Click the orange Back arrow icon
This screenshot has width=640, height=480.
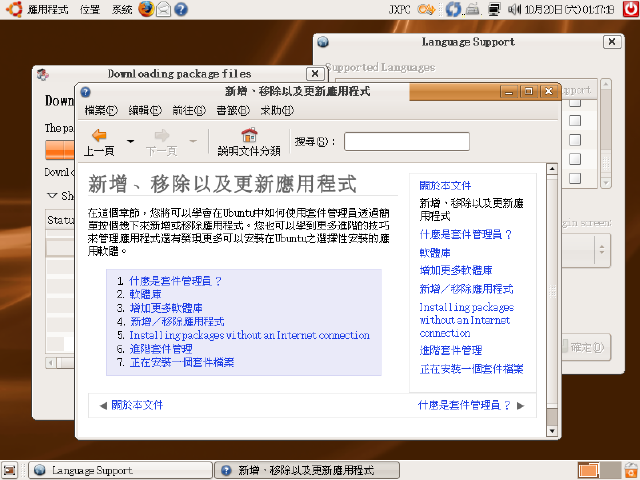point(99,135)
